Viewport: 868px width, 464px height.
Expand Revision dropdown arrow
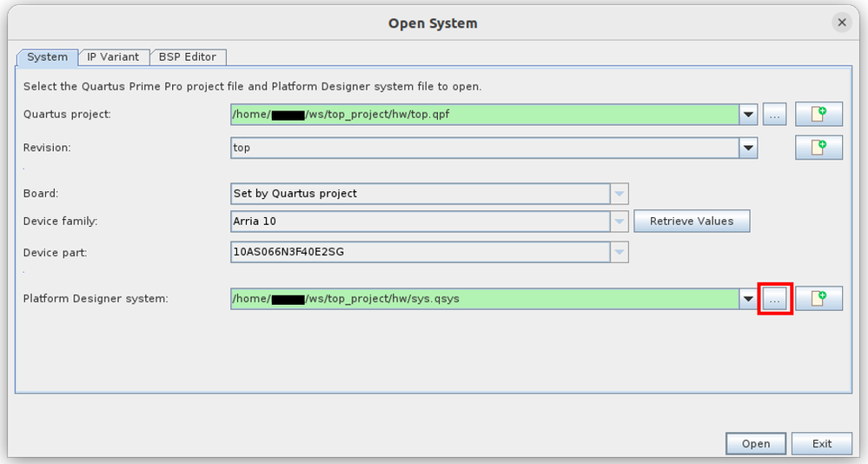748,148
